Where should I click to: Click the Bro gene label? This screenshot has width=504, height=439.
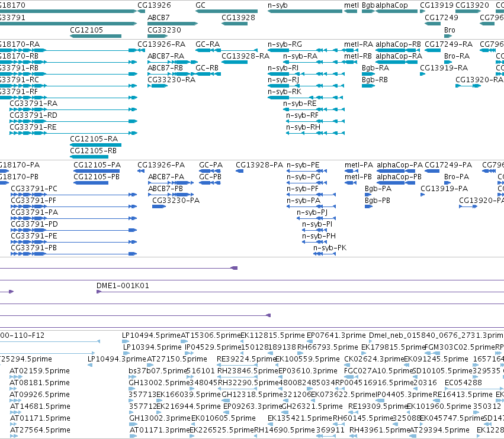450,30
